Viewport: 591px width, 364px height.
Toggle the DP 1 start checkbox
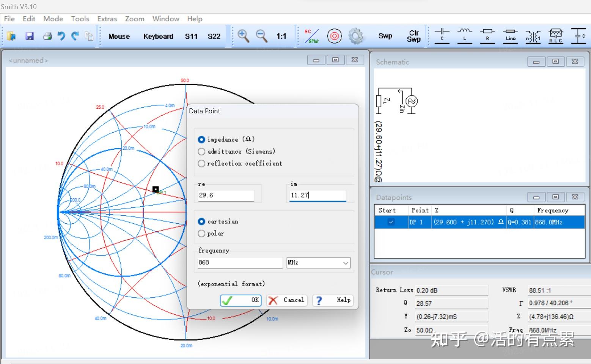(x=391, y=222)
